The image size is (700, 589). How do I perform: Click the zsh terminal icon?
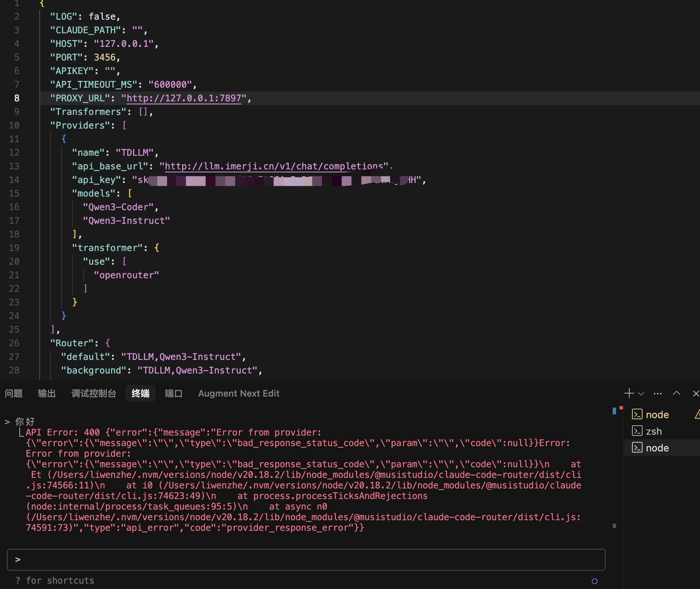point(637,431)
